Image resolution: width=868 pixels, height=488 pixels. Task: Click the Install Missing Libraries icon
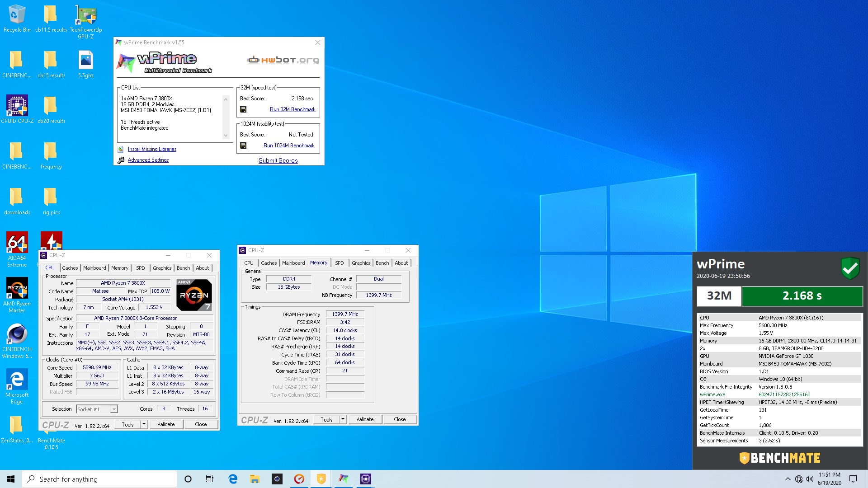121,149
